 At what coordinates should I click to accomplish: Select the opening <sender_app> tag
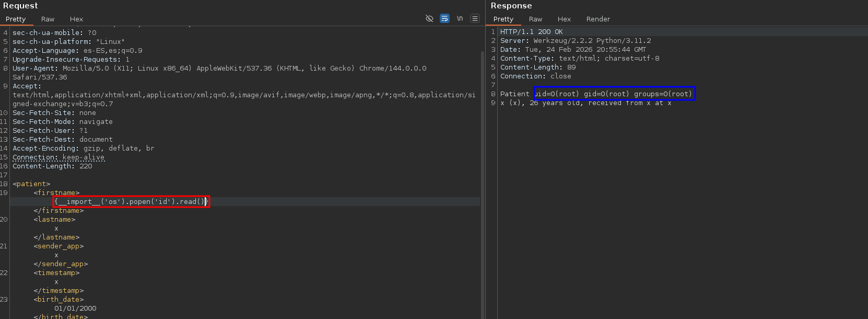pos(58,246)
